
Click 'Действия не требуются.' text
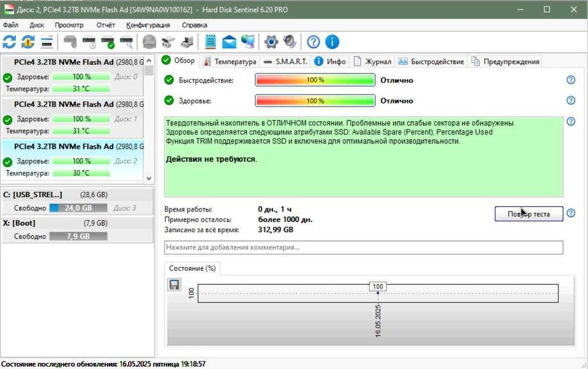click(x=212, y=159)
